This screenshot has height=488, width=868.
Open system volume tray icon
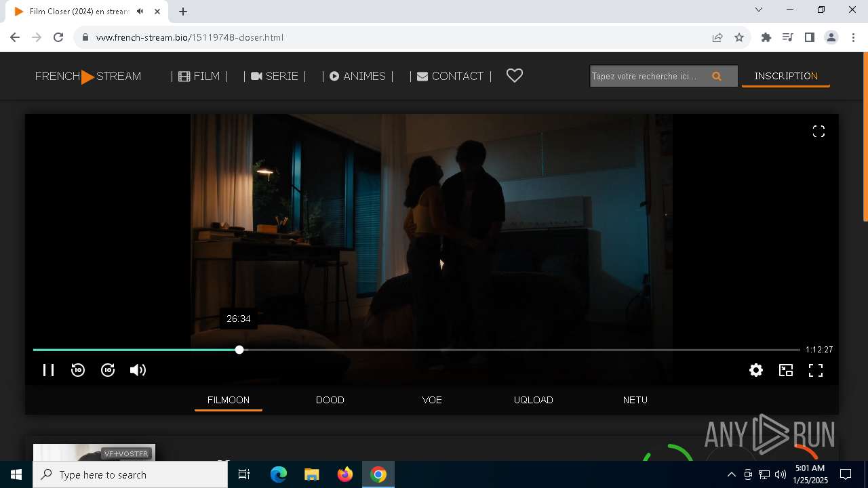(x=780, y=474)
